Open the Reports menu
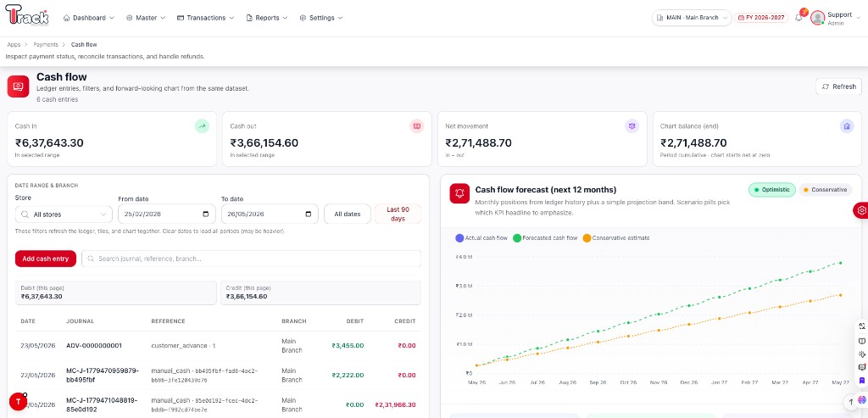This screenshot has height=418, width=868. [267, 18]
